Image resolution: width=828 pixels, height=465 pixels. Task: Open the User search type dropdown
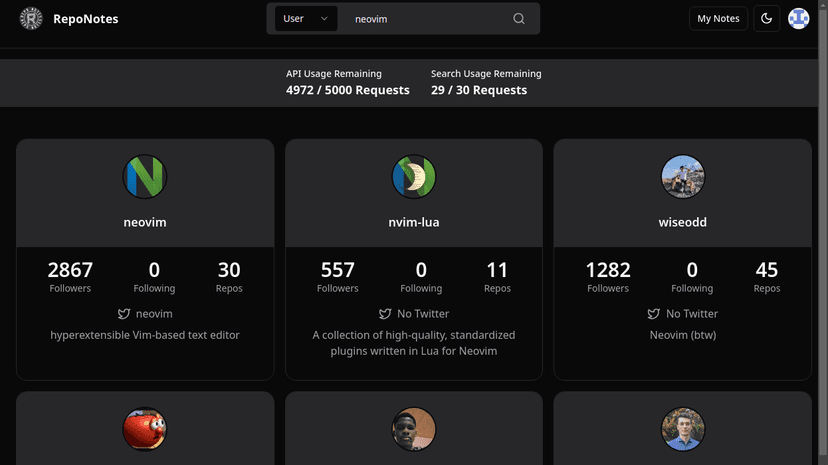point(306,18)
